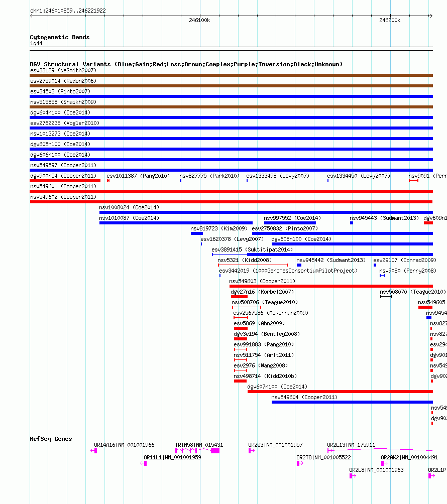Click the nsv515858 (Shaikh2009) label

pyautogui.click(x=63, y=102)
